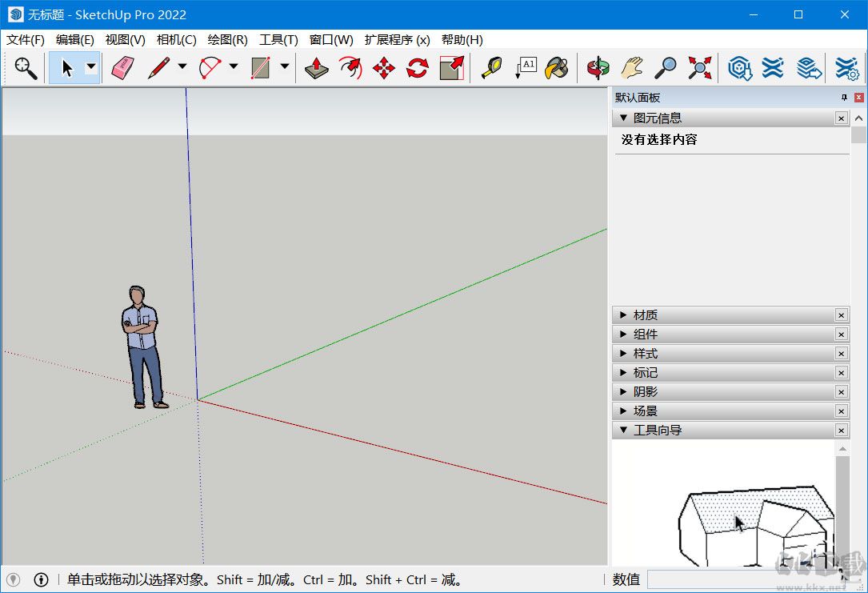The width and height of the screenshot is (868, 593).
Task: Open the 3D Warehouse icon in toolbar
Action: [739, 68]
